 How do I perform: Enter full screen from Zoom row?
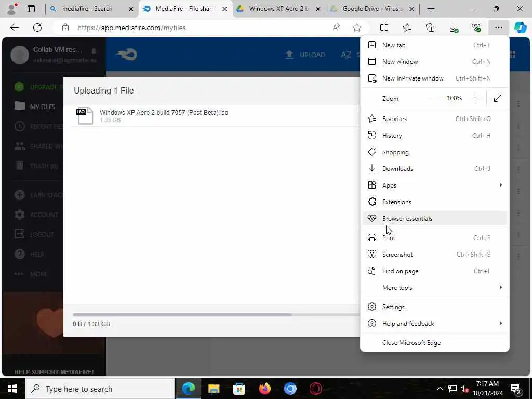tap(498, 98)
